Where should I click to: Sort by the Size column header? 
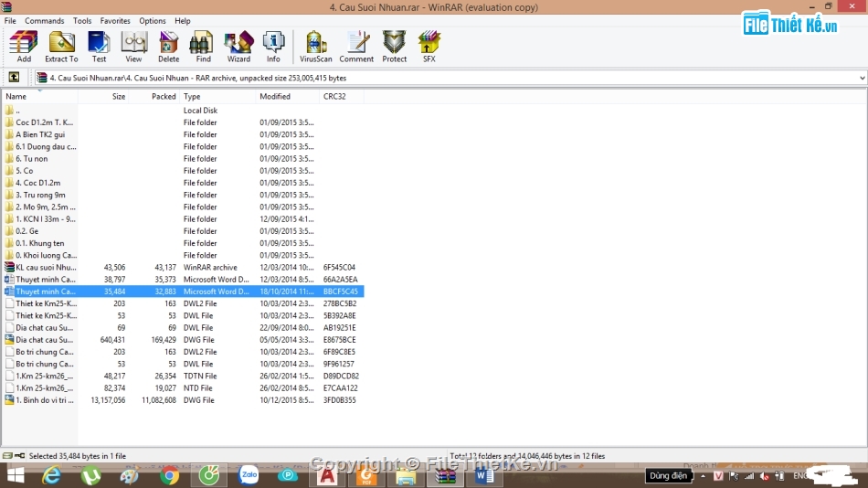click(103, 96)
